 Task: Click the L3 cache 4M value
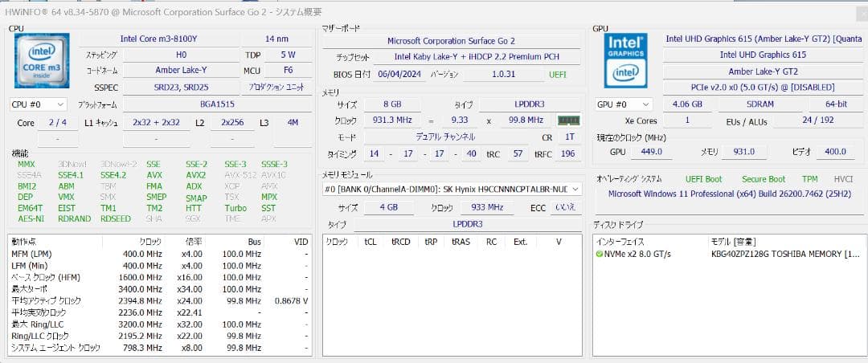pyautogui.click(x=293, y=123)
